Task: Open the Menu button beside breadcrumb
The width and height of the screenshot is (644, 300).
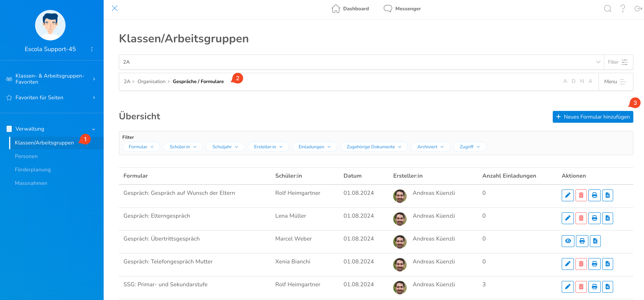Action: coord(615,82)
